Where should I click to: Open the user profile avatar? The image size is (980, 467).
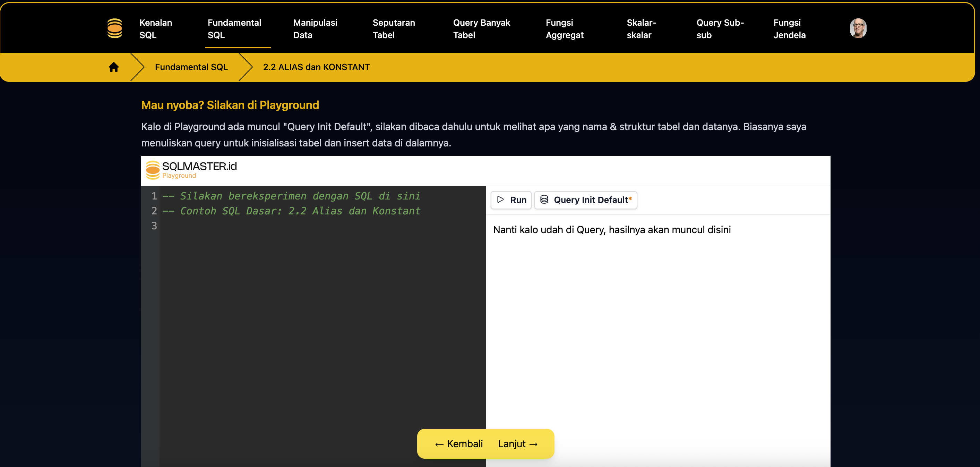(858, 28)
